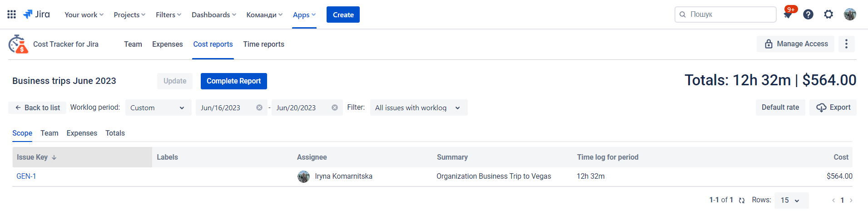This screenshot has height=215, width=868.
Task: Open the settings gear
Action: (828, 15)
